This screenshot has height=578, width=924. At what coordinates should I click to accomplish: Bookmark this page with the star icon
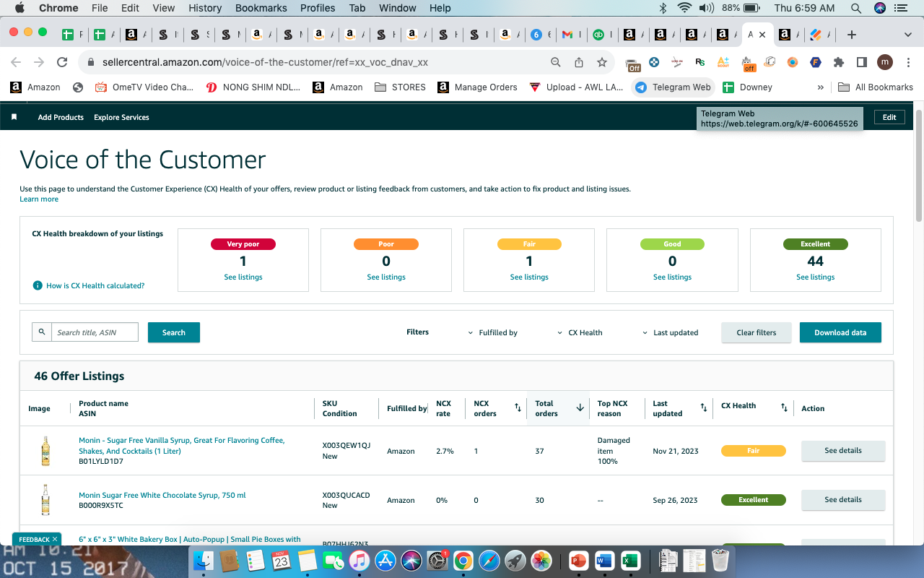601,62
